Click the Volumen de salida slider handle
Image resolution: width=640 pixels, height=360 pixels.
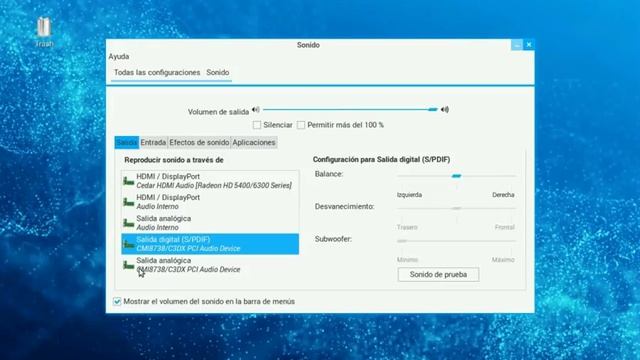point(433,109)
